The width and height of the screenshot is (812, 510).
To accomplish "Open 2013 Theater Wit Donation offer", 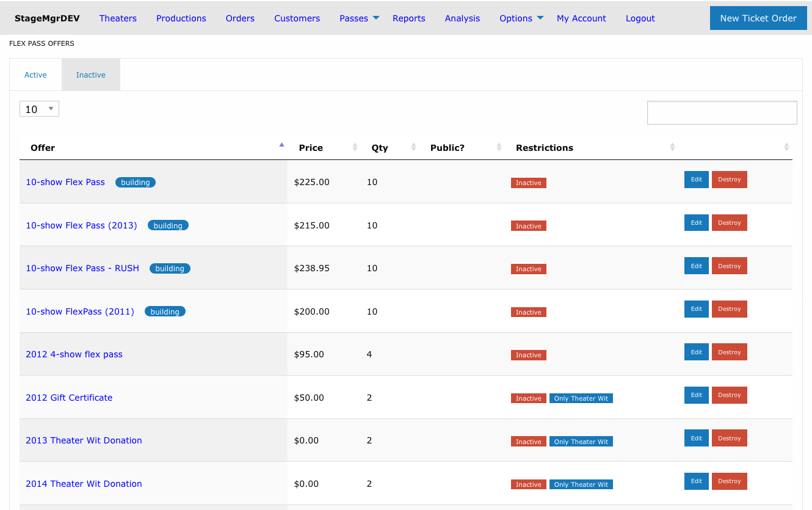I will click(x=84, y=440).
